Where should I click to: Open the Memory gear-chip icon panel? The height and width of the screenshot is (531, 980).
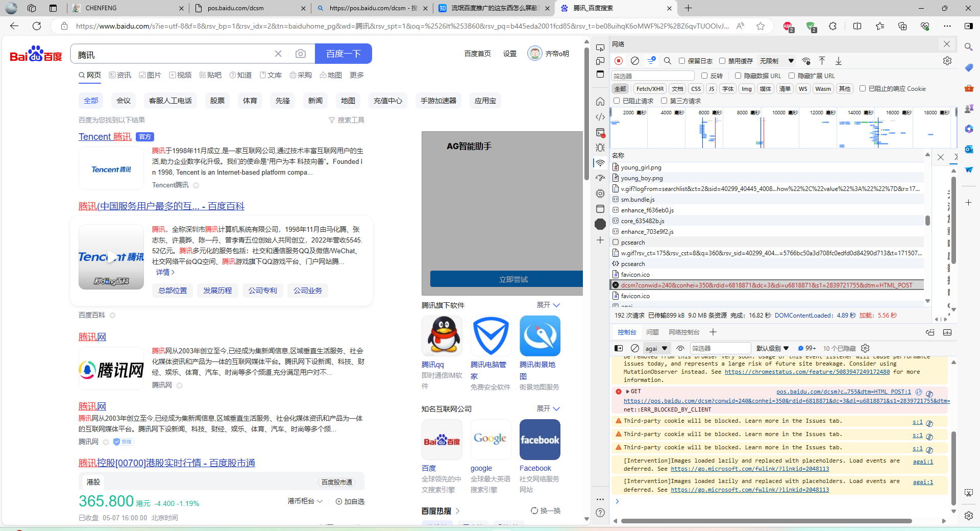[600, 194]
